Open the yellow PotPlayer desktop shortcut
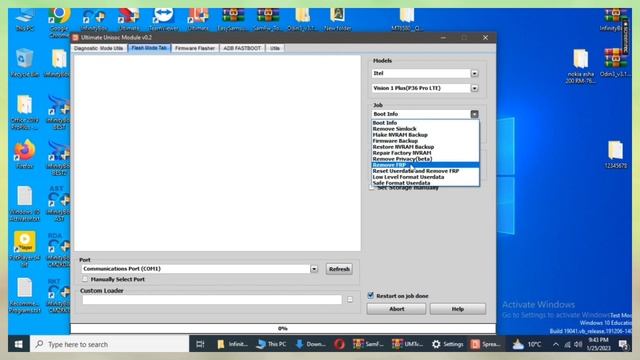The height and width of the screenshot is (360, 640). (x=24, y=249)
